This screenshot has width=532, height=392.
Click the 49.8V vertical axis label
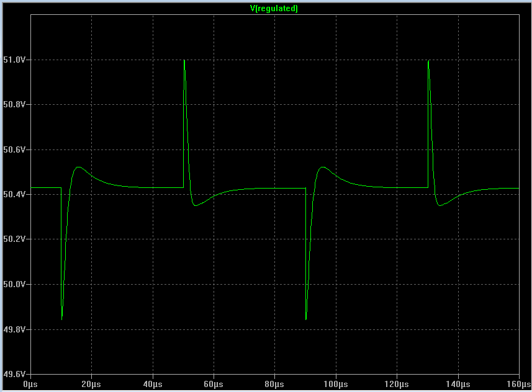[14, 329]
